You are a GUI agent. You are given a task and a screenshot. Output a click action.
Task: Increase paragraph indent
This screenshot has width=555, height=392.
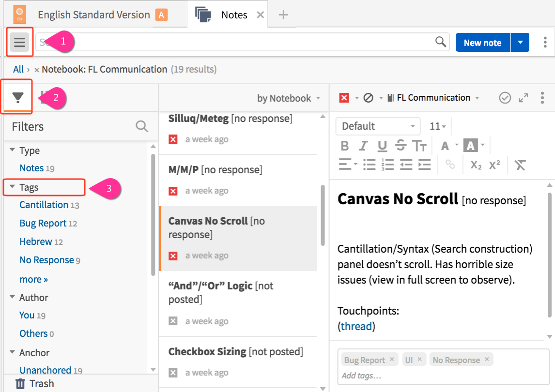pyautogui.click(x=424, y=165)
